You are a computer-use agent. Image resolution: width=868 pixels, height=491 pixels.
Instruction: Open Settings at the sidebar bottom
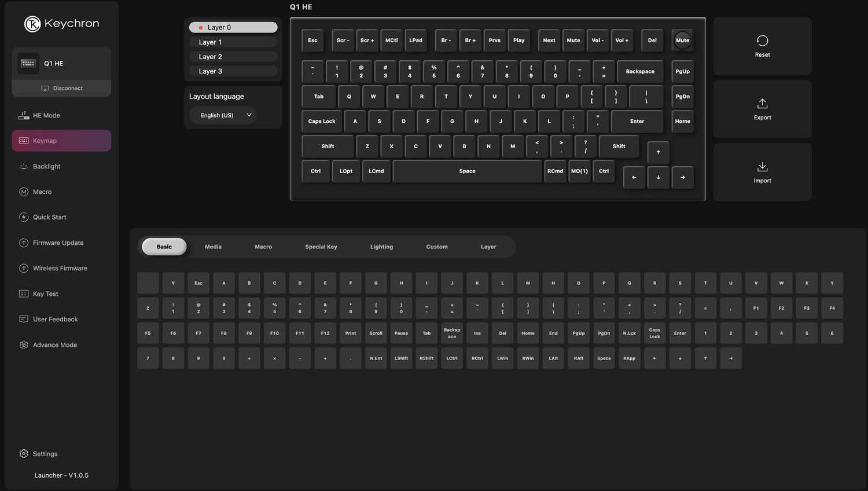point(45,454)
